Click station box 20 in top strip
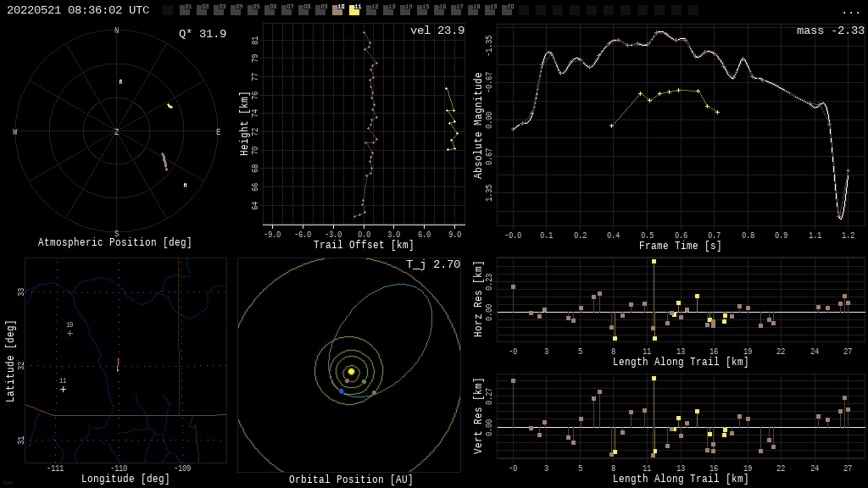The width and height of the screenshot is (868, 488). pyautogui.click(x=507, y=10)
